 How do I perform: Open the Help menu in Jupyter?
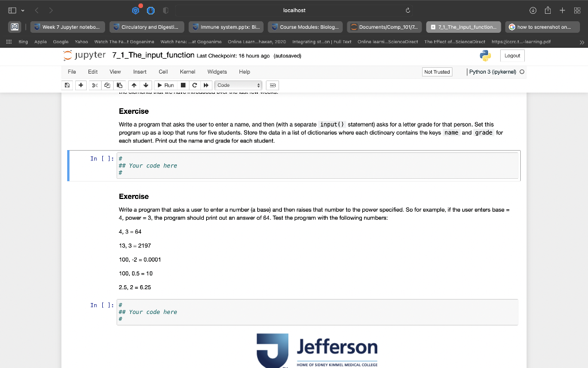[x=245, y=72]
